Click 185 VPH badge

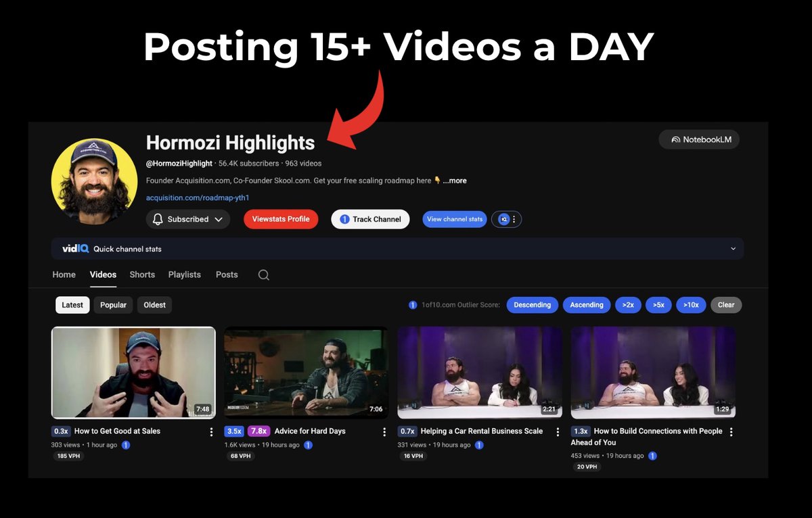(69, 456)
